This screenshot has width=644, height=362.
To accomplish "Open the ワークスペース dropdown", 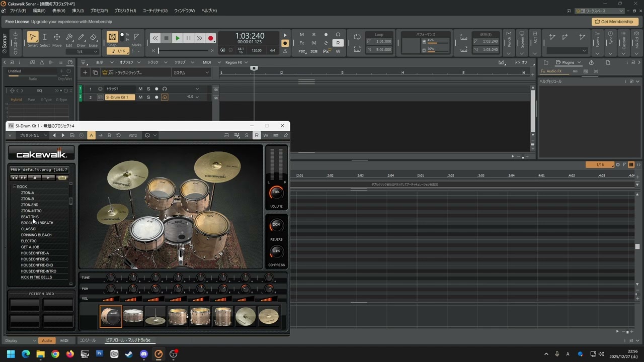I will (600, 11).
